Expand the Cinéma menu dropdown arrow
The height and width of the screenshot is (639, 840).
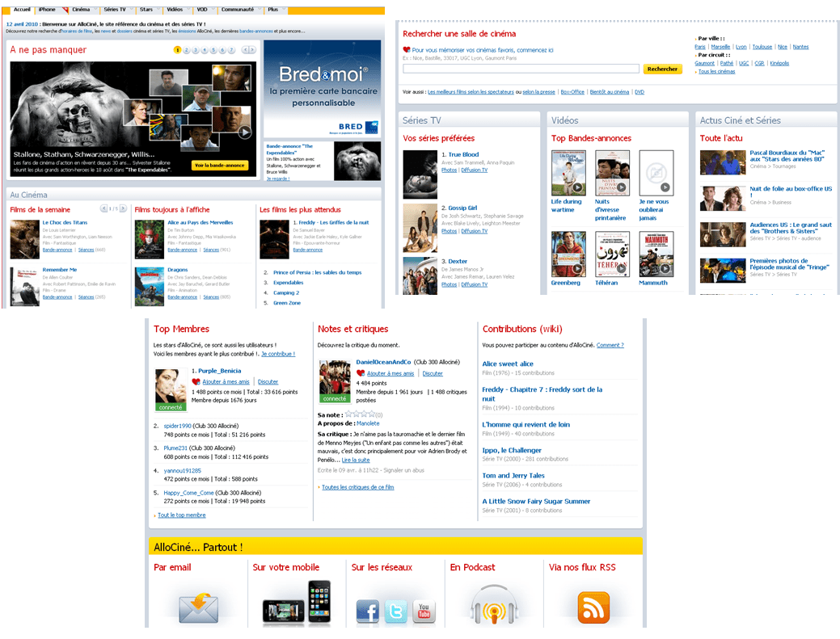point(95,10)
